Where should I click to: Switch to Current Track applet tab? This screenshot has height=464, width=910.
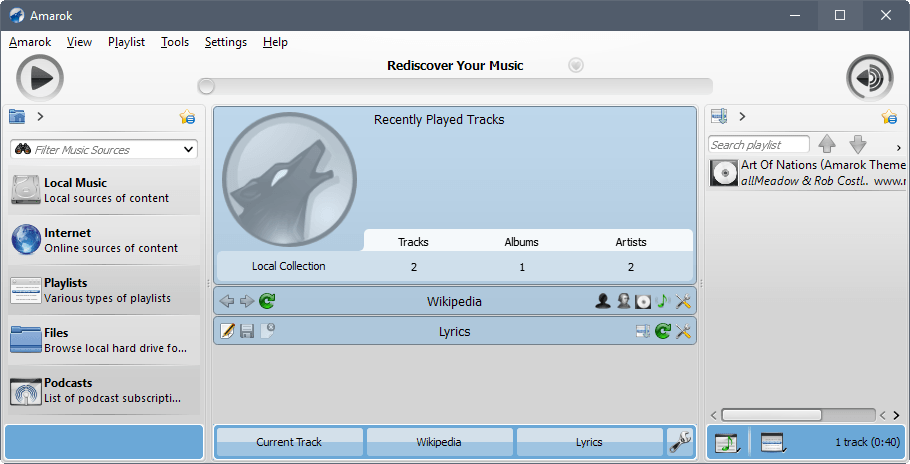click(x=289, y=442)
